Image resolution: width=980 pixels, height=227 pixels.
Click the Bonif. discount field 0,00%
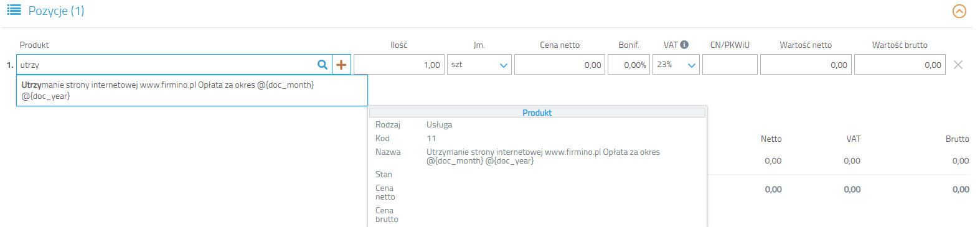click(629, 65)
